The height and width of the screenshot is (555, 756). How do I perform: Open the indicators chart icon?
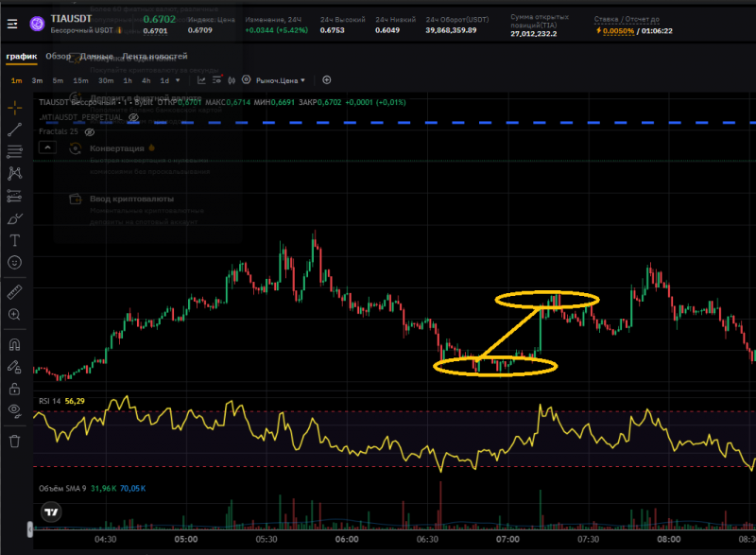pos(201,80)
